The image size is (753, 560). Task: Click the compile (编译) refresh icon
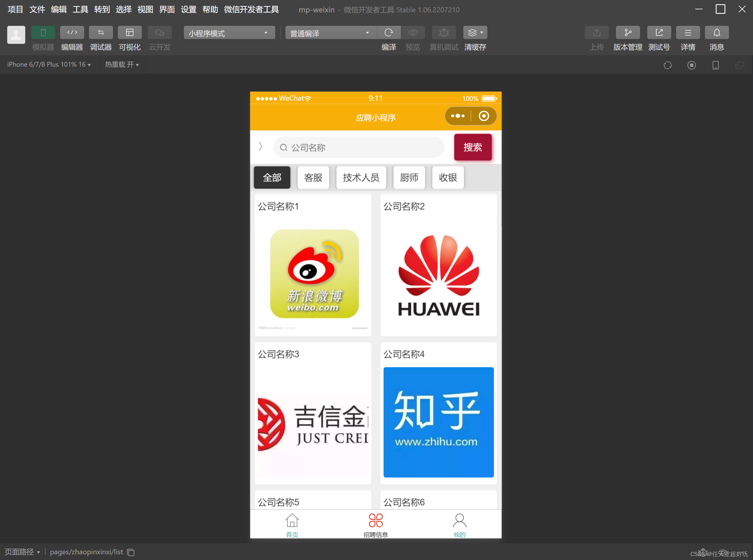389,32
